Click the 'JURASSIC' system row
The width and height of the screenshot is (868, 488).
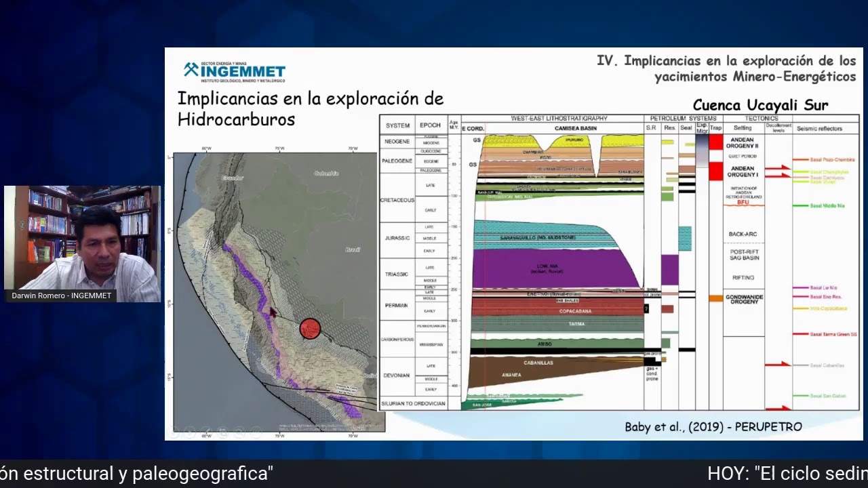397,239
